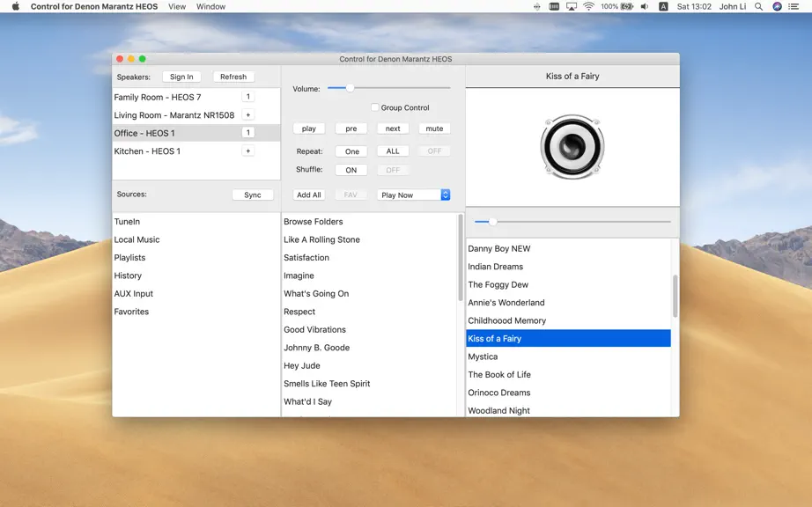Screen dimensions: 812x507
Task: Select Smells Like Teen Spirit
Action: click(x=370, y=384)
